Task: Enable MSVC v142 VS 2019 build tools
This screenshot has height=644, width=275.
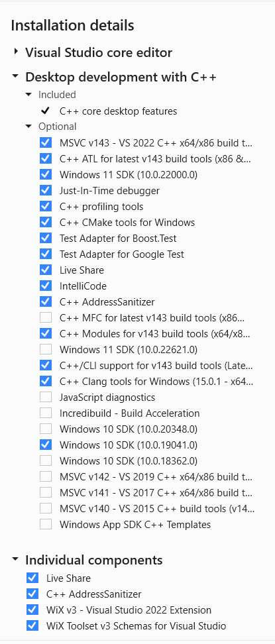Action: tap(46, 476)
